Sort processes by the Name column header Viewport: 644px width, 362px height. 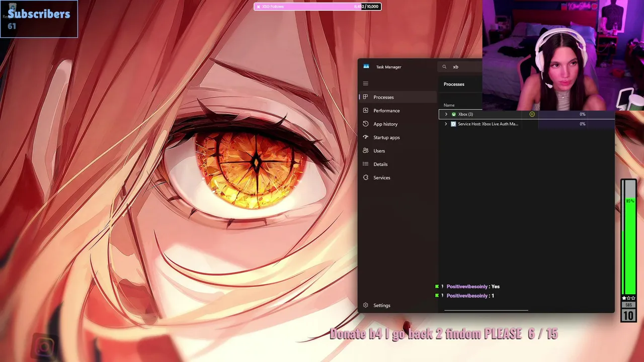(449, 105)
